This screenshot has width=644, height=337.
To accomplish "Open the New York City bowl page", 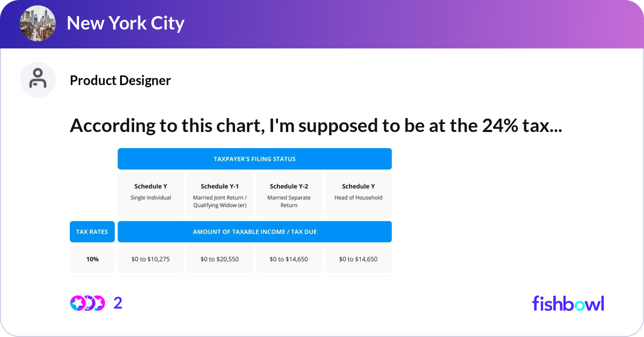I will 126,24.
